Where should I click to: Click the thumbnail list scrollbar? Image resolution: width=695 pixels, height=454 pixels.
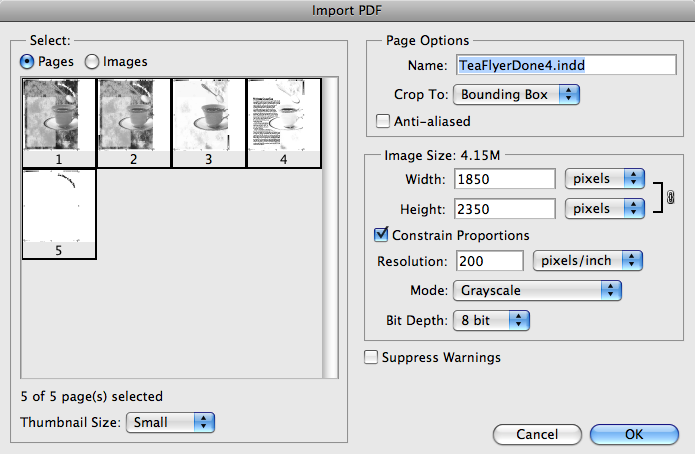click(330, 227)
